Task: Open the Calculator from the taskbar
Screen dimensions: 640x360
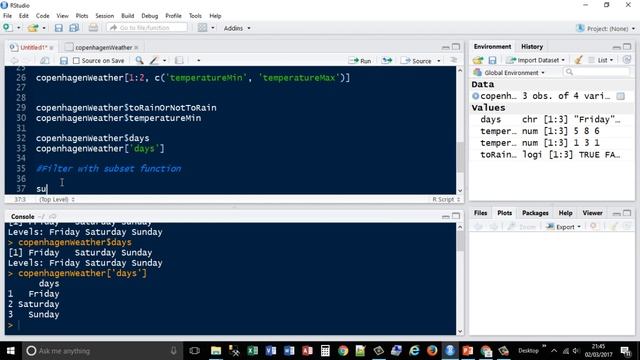Action: pos(325,351)
